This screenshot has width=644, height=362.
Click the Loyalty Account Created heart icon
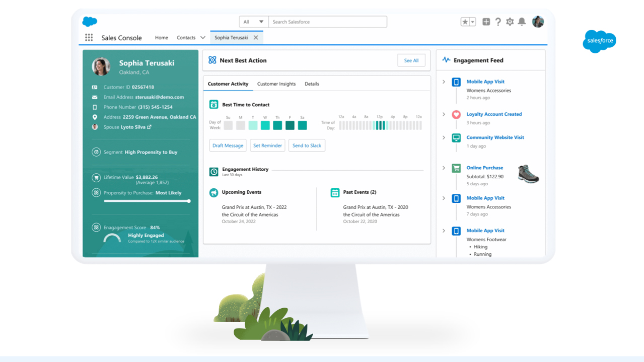coord(456,114)
